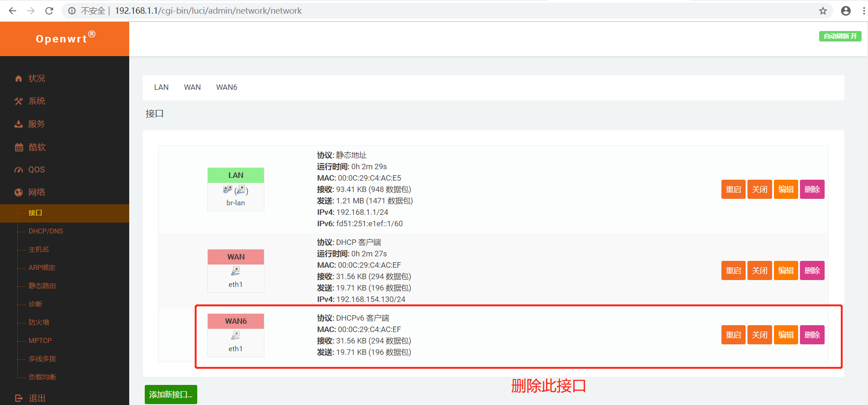The height and width of the screenshot is (405, 868).
Task: Click the 协议: DHCPv6 客户端 text
Action: pyautogui.click(x=353, y=318)
